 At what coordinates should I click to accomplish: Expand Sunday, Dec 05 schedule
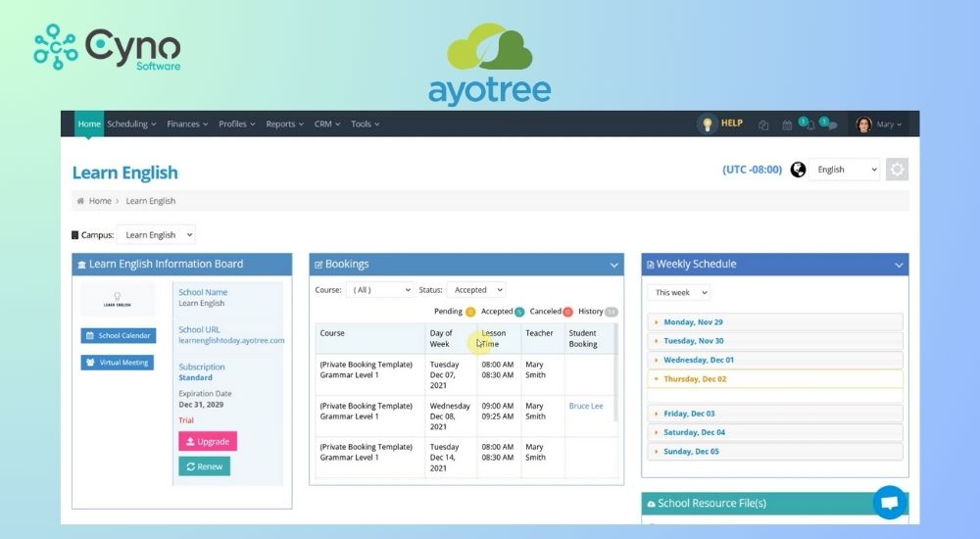click(775, 452)
